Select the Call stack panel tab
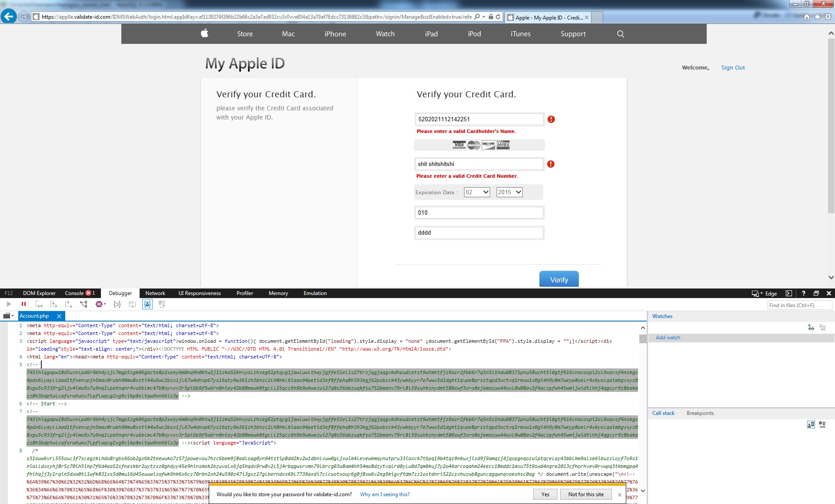The image size is (835, 504). tap(663, 413)
